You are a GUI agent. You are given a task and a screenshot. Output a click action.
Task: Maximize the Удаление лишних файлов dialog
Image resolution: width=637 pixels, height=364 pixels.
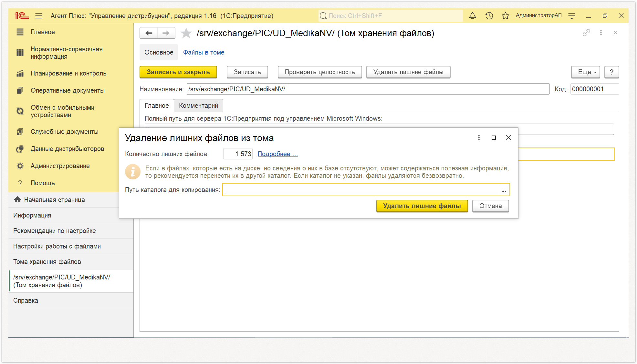point(494,138)
